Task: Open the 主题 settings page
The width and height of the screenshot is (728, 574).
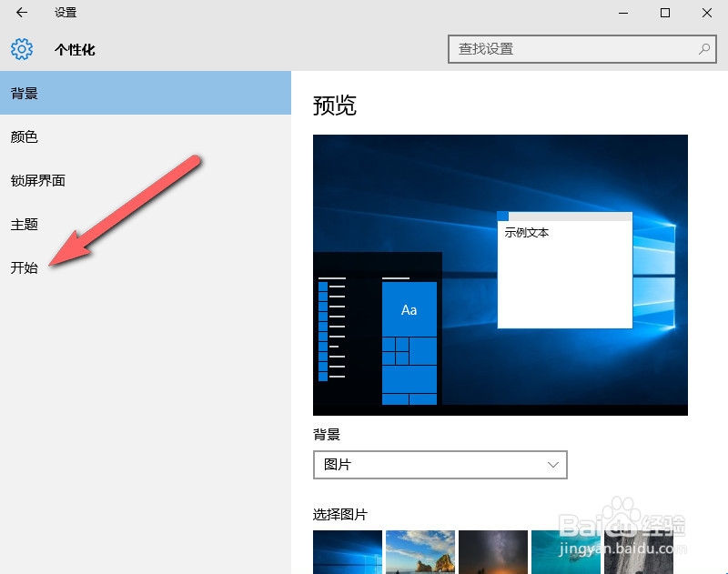Action: 146,225
